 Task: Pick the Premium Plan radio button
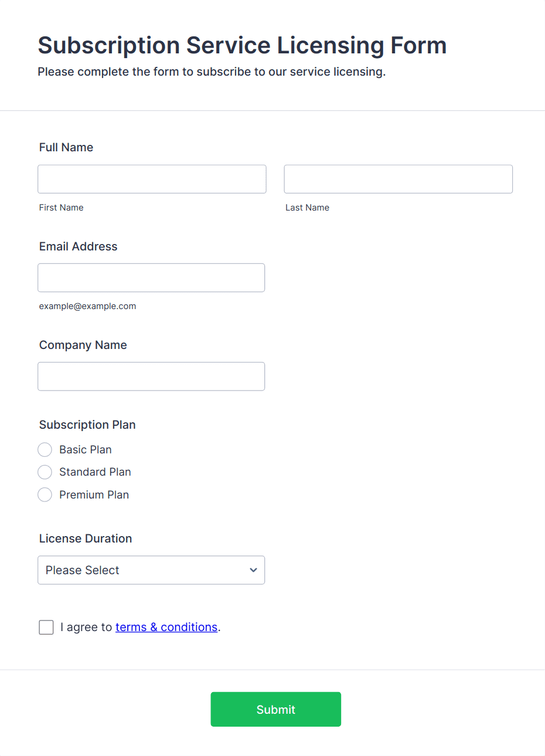(45, 495)
